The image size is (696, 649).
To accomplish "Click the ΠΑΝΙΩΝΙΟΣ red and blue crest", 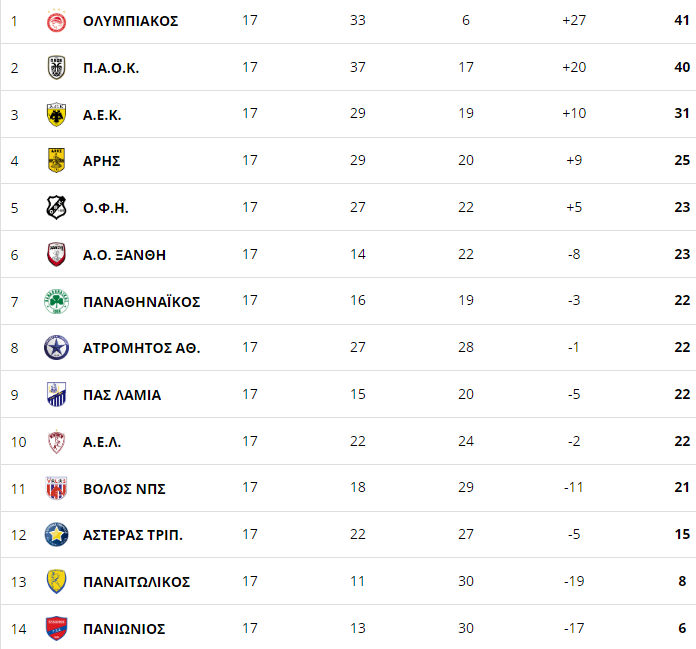I will (56, 628).
